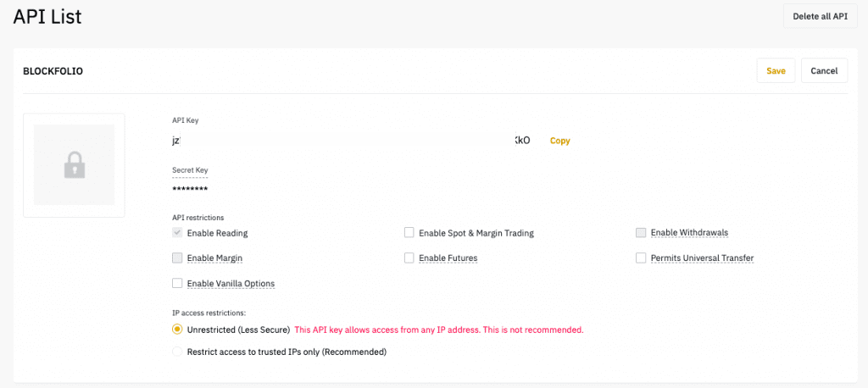Choose Restrict access to trusted IPs only

[x=177, y=352]
